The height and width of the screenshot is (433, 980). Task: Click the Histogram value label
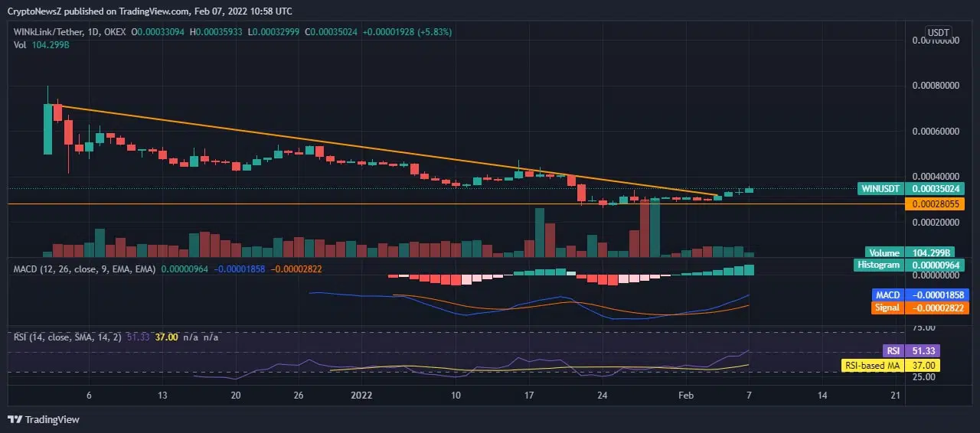[878, 265]
